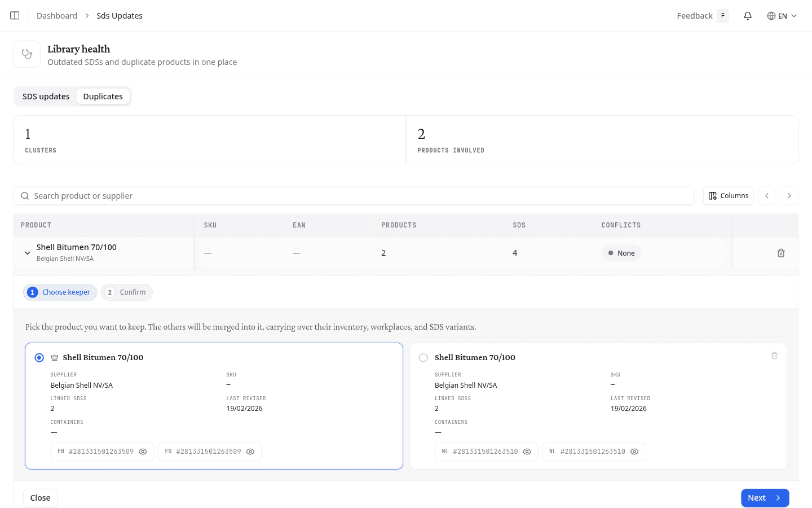The width and height of the screenshot is (812, 508).
Task: Select second Shell Bitumen 70/100 as keeper
Action: pos(423,358)
